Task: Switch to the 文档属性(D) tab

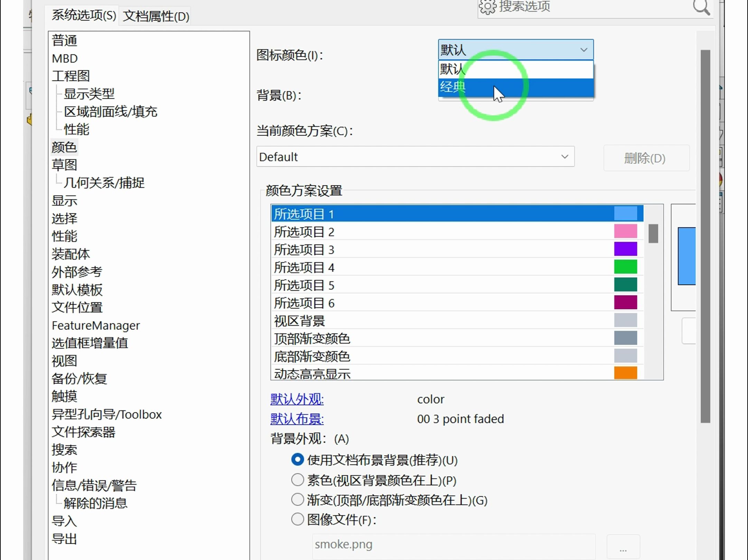Action: 156,16
